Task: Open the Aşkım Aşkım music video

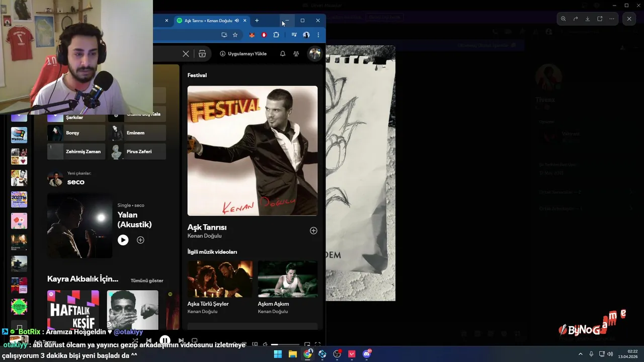Action: tap(288, 279)
